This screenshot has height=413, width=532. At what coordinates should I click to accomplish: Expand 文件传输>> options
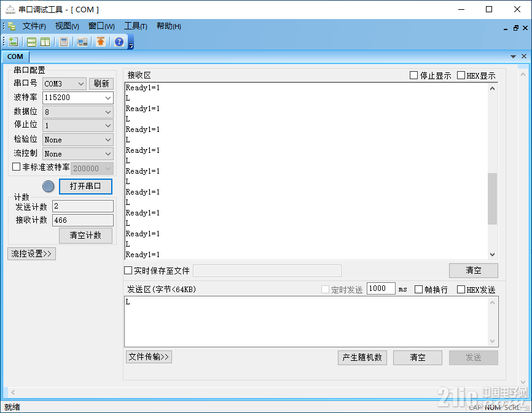149,357
